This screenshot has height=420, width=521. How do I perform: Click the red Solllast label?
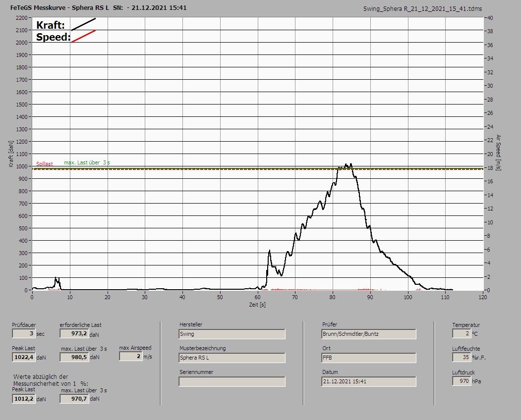coord(45,163)
